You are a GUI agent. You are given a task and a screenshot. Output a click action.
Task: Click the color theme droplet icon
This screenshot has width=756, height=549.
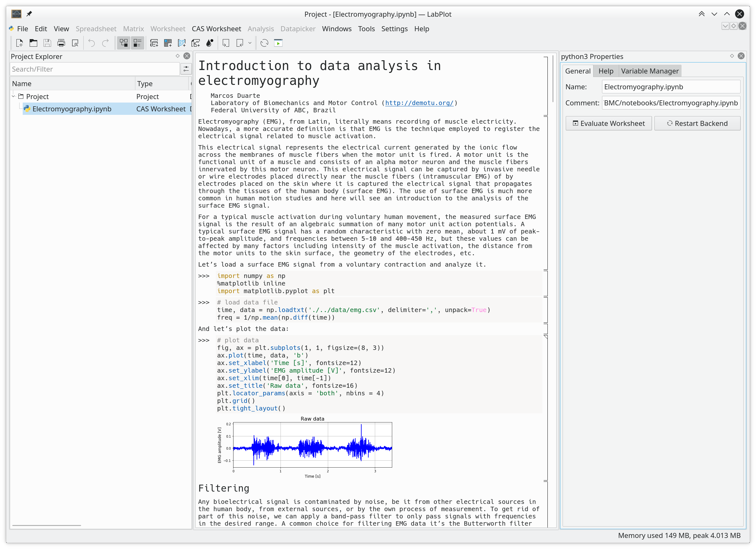pos(210,43)
